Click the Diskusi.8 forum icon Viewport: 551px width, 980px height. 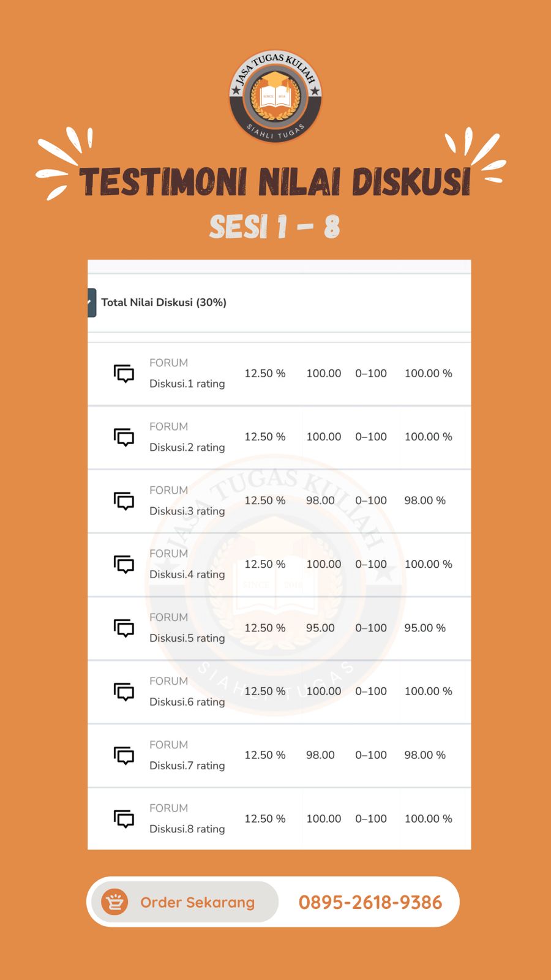click(x=124, y=819)
